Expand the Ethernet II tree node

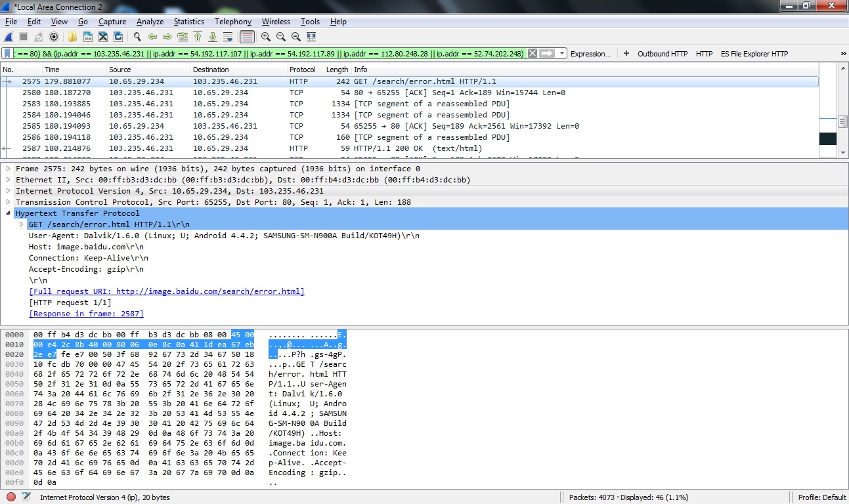7,180
